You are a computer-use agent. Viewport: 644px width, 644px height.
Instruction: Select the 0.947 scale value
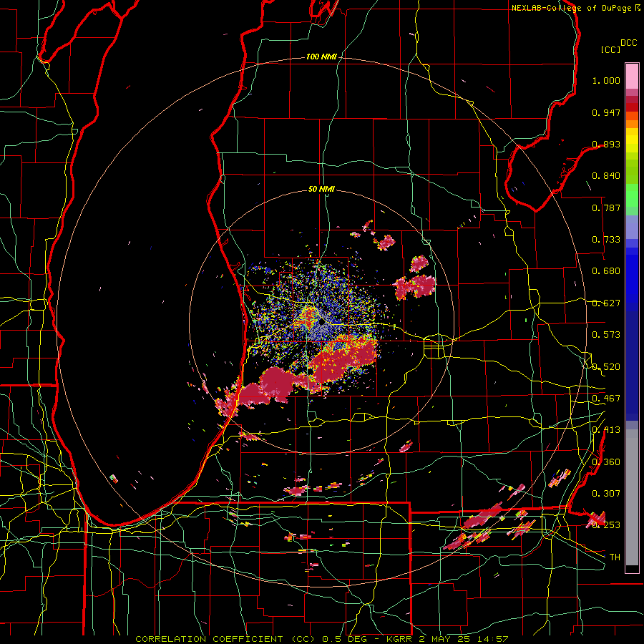point(606,112)
